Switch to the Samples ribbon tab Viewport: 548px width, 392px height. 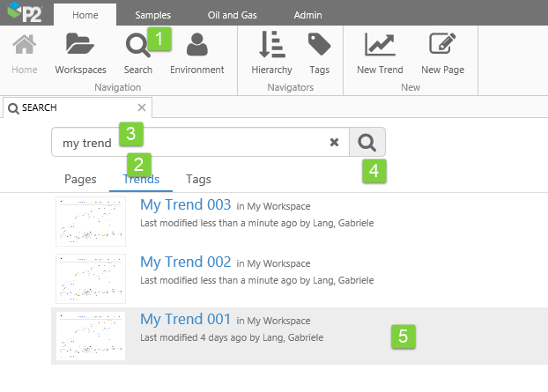click(x=152, y=15)
